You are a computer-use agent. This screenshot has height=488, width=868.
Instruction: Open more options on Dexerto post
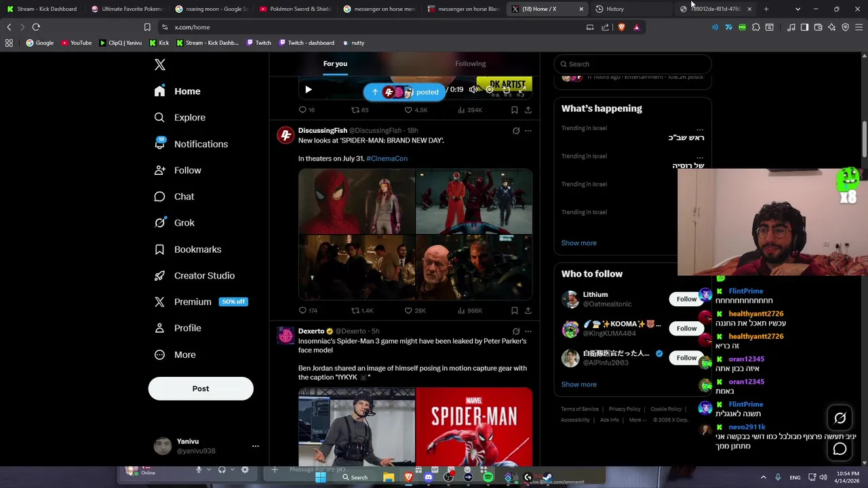click(x=528, y=331)
